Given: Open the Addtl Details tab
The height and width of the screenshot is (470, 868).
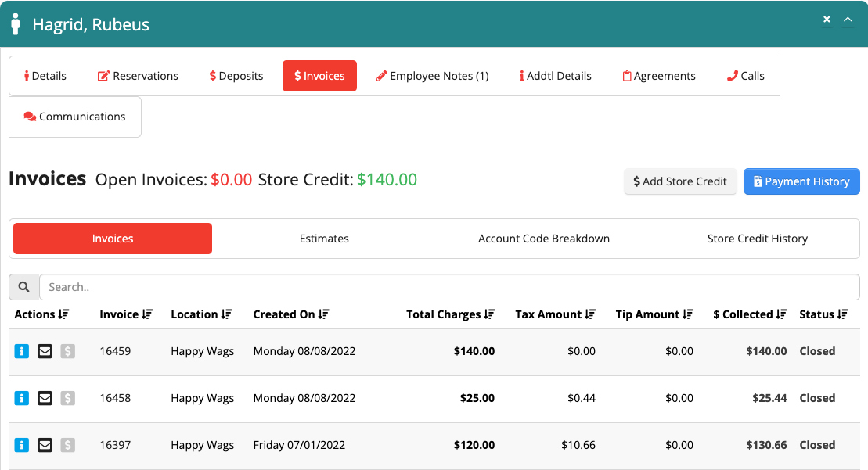Looking at the screenshot, I should tap(555, 76).
